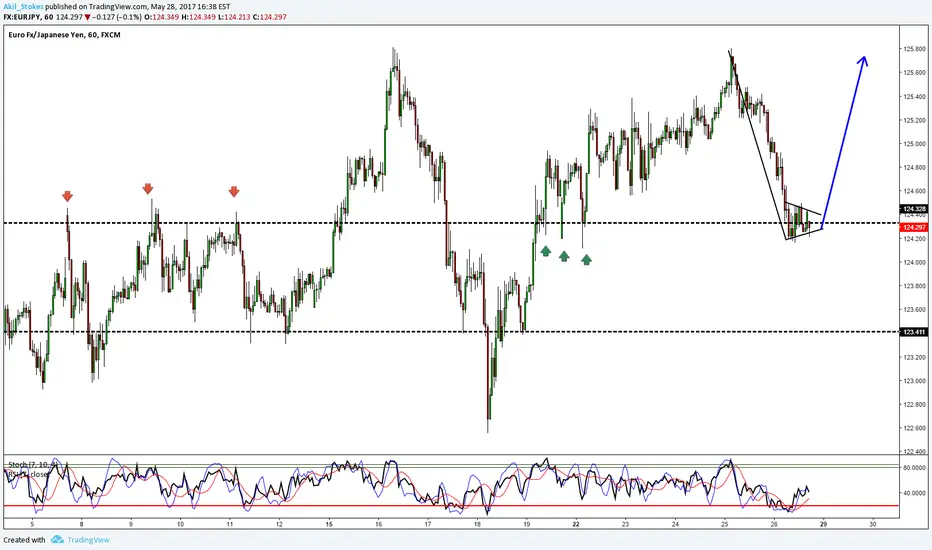Click date label 25 on time axis
The image size is (932, 550).
point(725,524)
